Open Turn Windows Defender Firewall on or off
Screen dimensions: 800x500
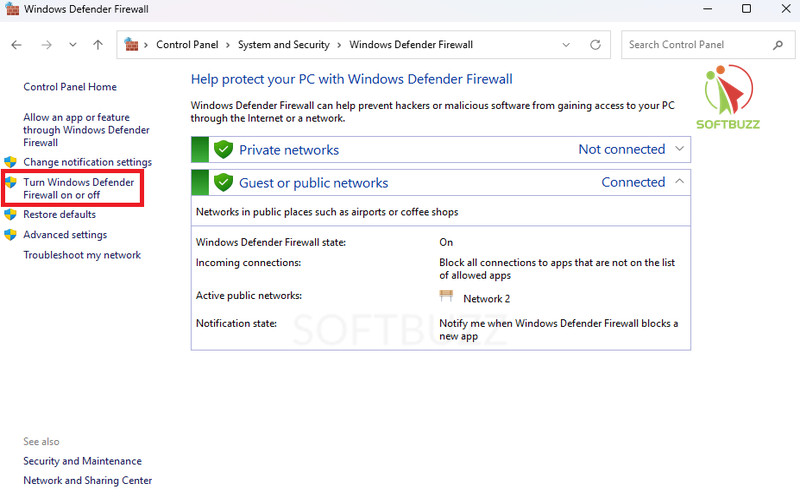pyautogui.click(x=79, y=188)
